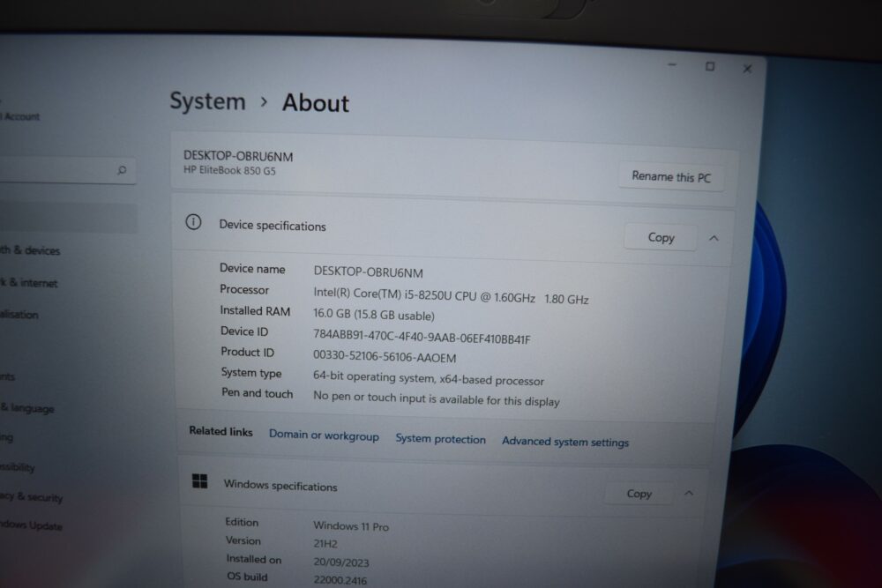
Task: Select the No pen or touch input text
Action: (x=437, y=398)
